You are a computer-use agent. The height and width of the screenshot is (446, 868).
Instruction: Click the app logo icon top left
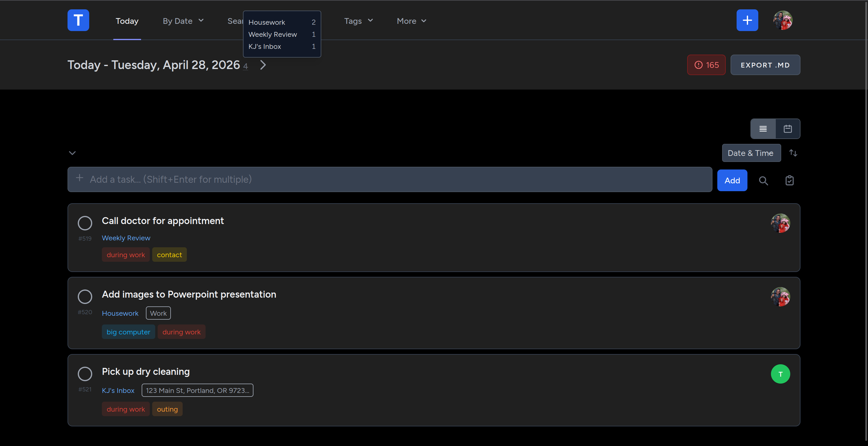click(x=78, y=20)
